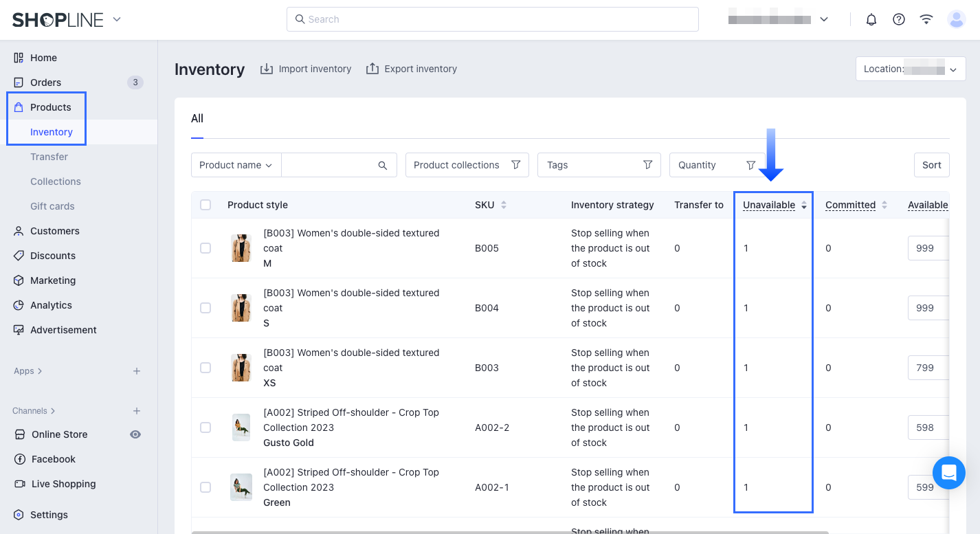
Task: Click the search magnifier in product name filter
Action: pyautogui.click(x=383, y=165)
